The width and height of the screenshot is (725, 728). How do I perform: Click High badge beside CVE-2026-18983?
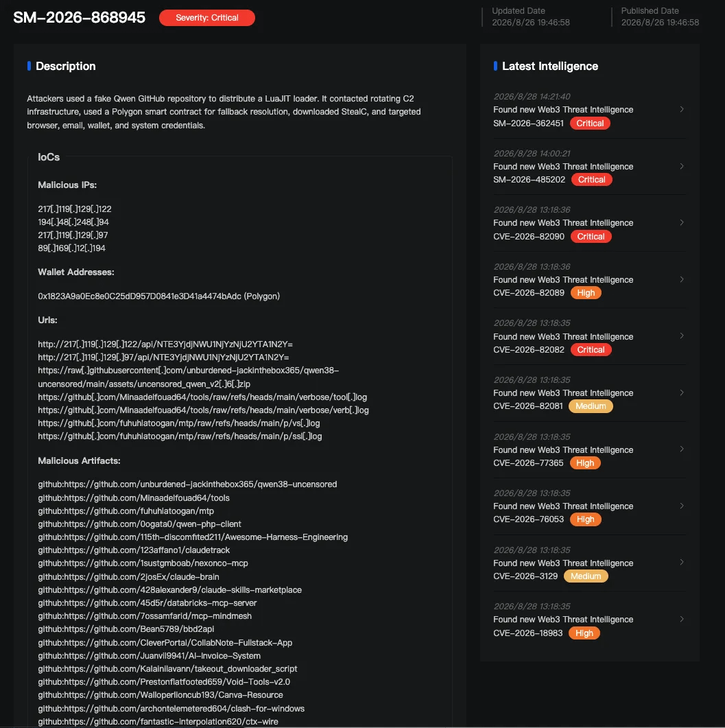(584, 633)
